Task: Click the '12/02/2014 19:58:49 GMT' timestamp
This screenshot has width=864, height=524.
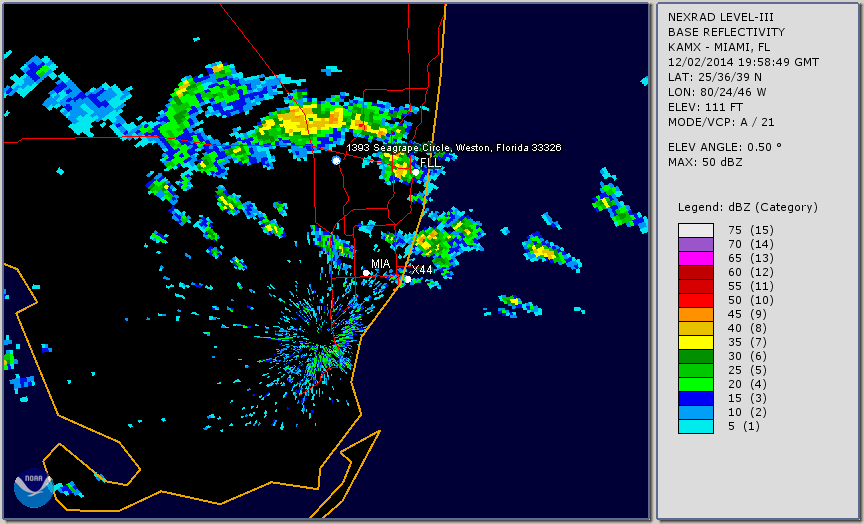Action: 743,62
